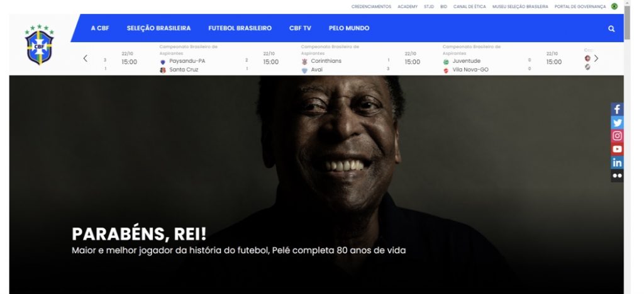Screen dimensions: 644x294
Task: Open the Seleção Brasileira menu
Action: (158, 28)
